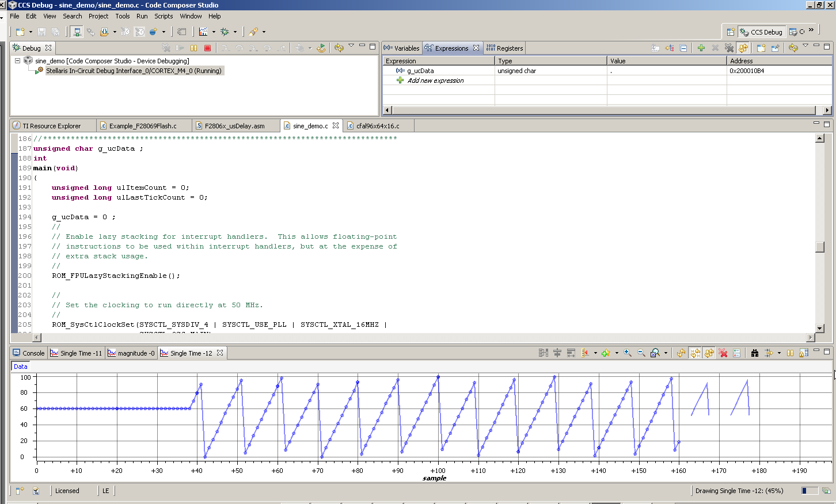
Task: Open the Debug view menu dropdown arrow
Action: point(351,46)
